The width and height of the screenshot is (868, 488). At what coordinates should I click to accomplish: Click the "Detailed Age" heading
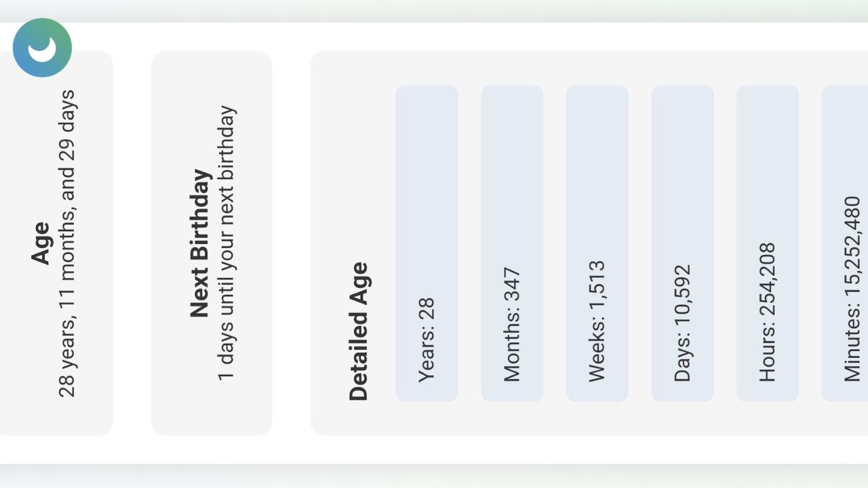tap(358, 331)
